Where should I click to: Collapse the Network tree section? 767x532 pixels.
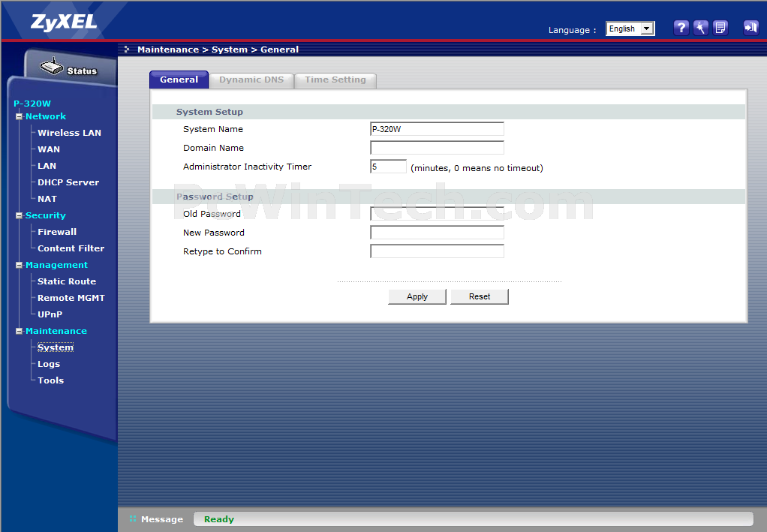click(19, 116)
